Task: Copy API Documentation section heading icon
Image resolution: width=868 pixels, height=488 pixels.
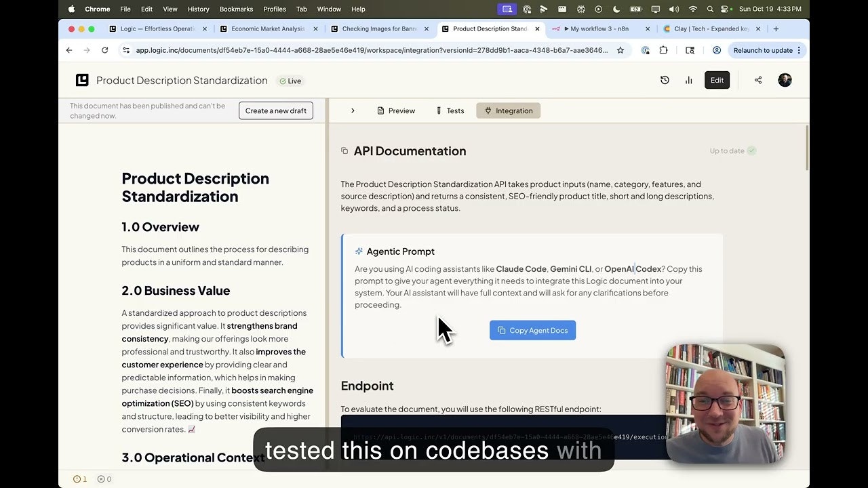Action: (344, 151)
